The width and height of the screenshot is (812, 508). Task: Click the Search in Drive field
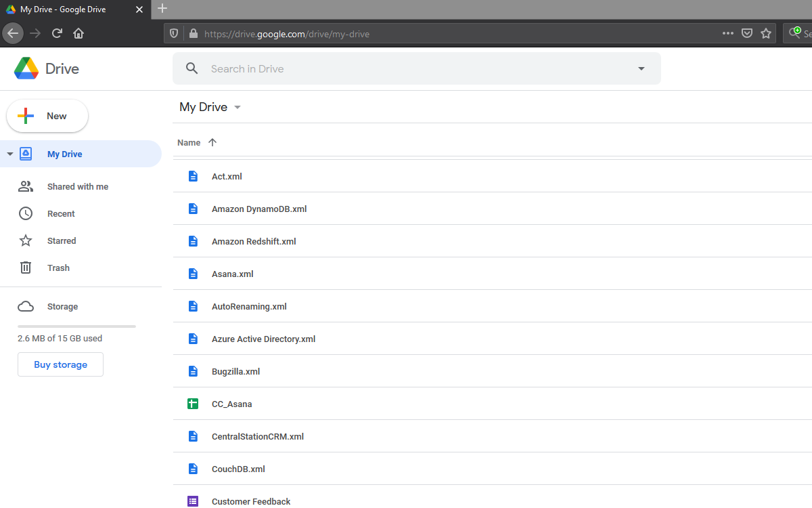pos(406,68)
